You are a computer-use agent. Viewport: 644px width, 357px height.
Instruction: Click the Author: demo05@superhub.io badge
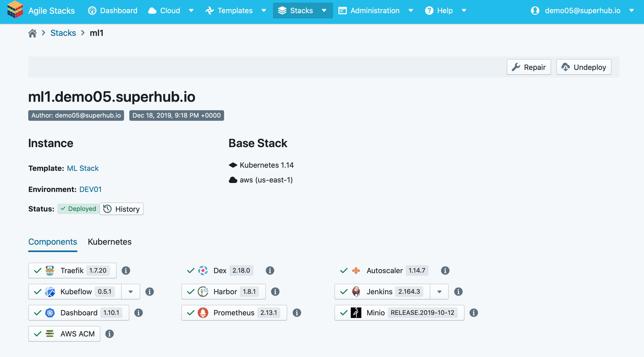coord(76,115)
